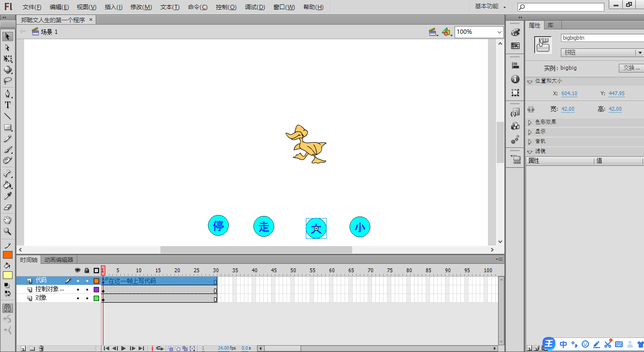644x352 pixels.
Task: Open the Motion Presets panel icon
Action: 515,139
